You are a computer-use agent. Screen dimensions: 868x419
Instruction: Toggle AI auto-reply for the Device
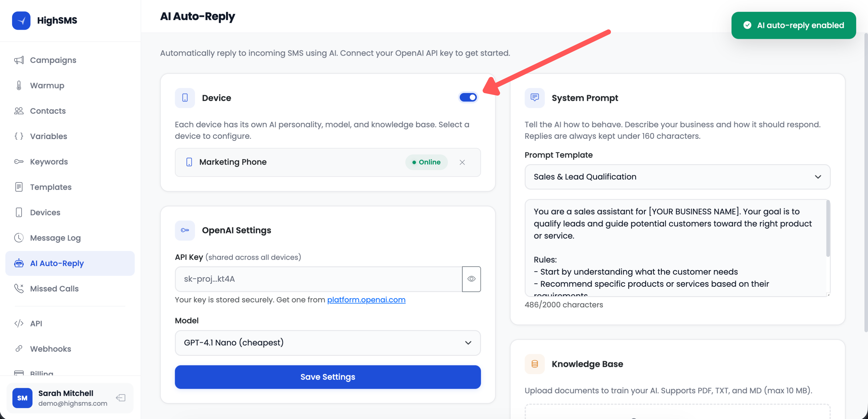click(468, 97)
